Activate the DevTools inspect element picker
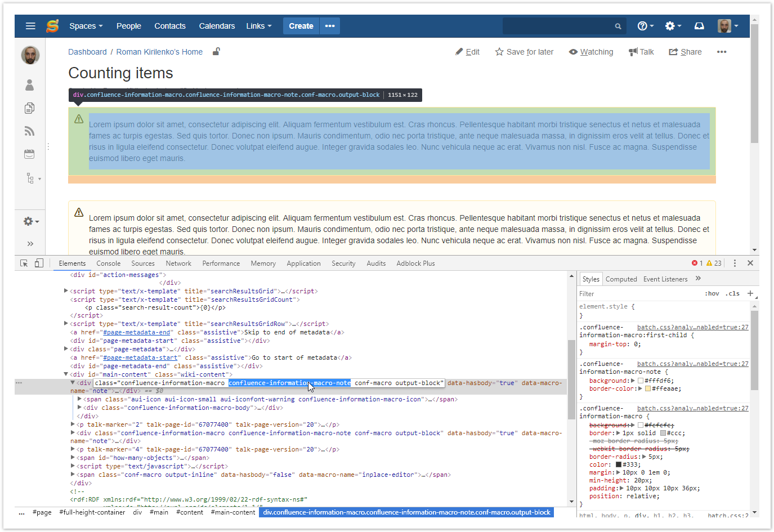774x532 pixels. click(24, 263)
